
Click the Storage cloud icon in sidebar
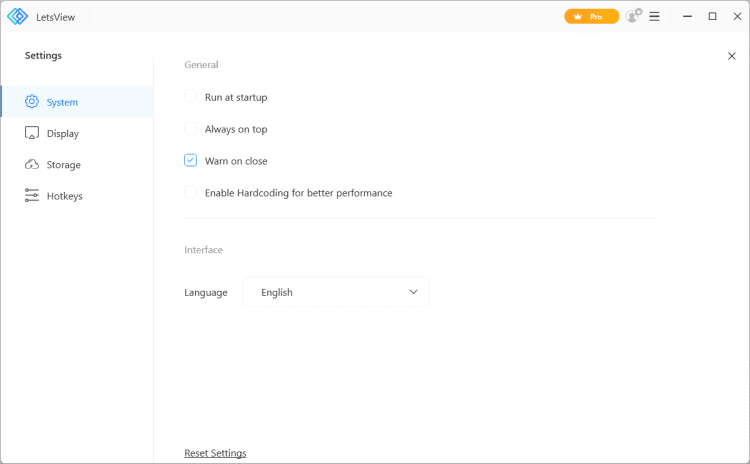(32, 165)
